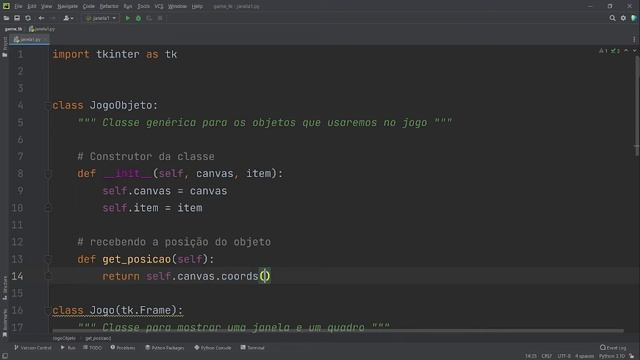The height and width of the screenshot is (360, 640).
Task: Click the tool window quick access icon
Action: 5,356
